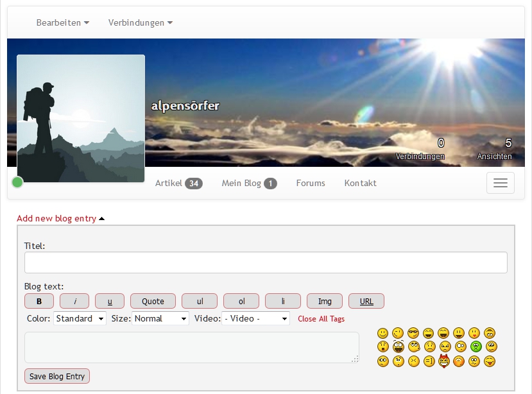Open the hamburger menu on profile bar
The image size is (532, 394).
[501, 183]
